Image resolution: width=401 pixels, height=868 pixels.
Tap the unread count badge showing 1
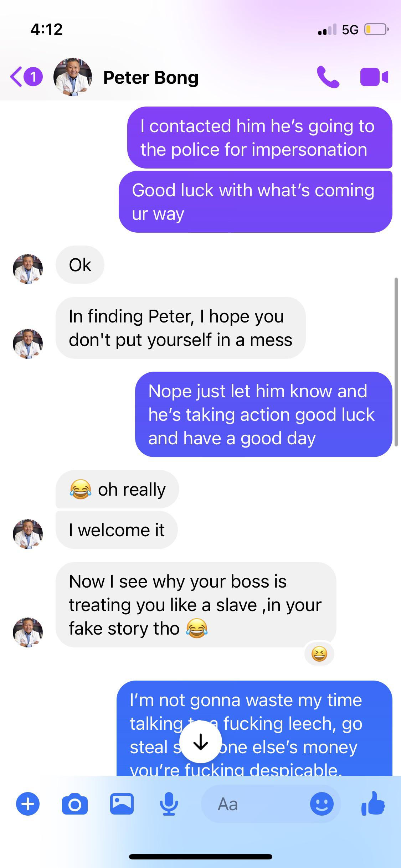[33, 77]
